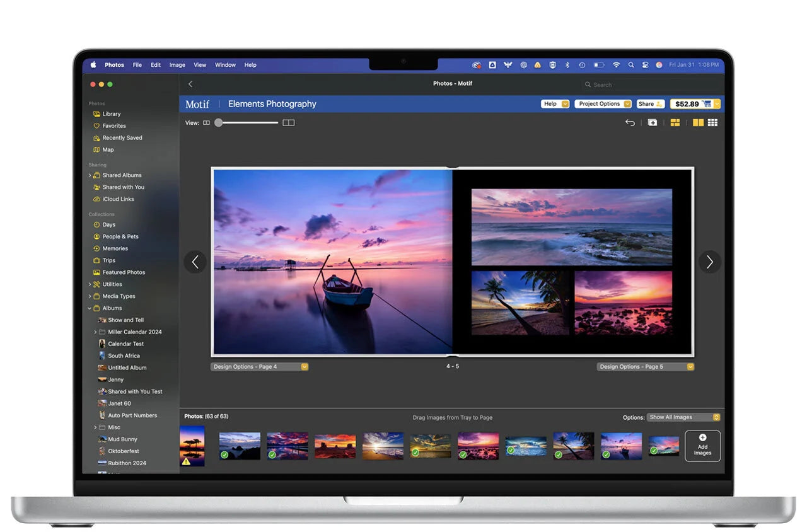Click the Share button
This screenshot has width=807, height=532.
tap(651, 104)
